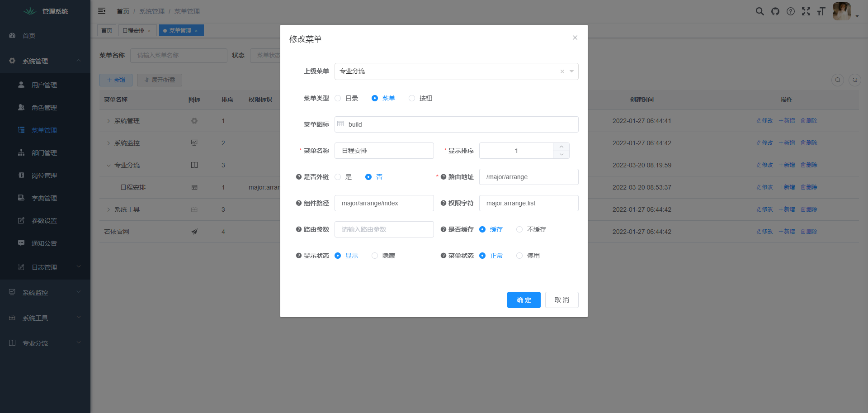The image size is (868, 413).
Task: Open 部门管理 in the sidebar
Action: click(x=45, y=152)
